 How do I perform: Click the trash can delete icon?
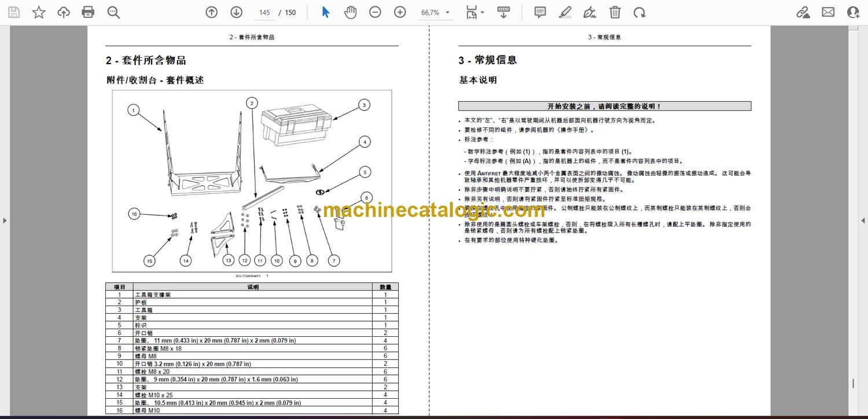[615, 12]
